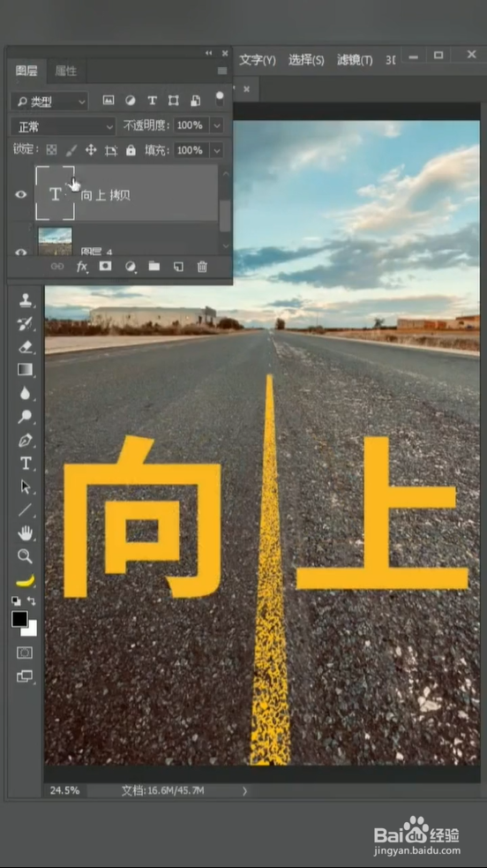Select the Gradient tool
This screenshot has height=868, width=487.
pos(26,370)
